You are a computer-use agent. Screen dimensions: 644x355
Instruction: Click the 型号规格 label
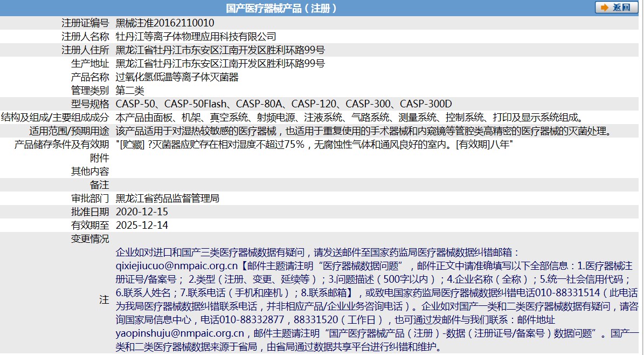click(x=90, y=104)
